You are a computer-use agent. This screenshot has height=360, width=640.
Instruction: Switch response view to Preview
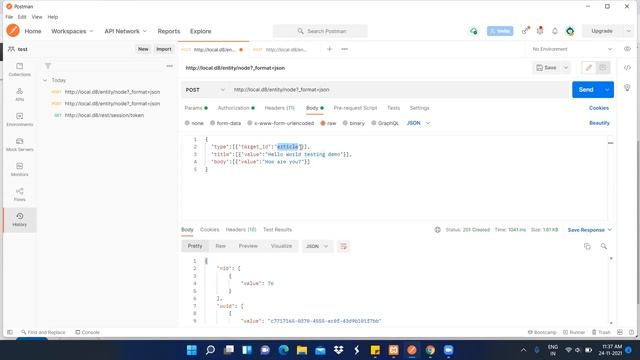(248, 246)
